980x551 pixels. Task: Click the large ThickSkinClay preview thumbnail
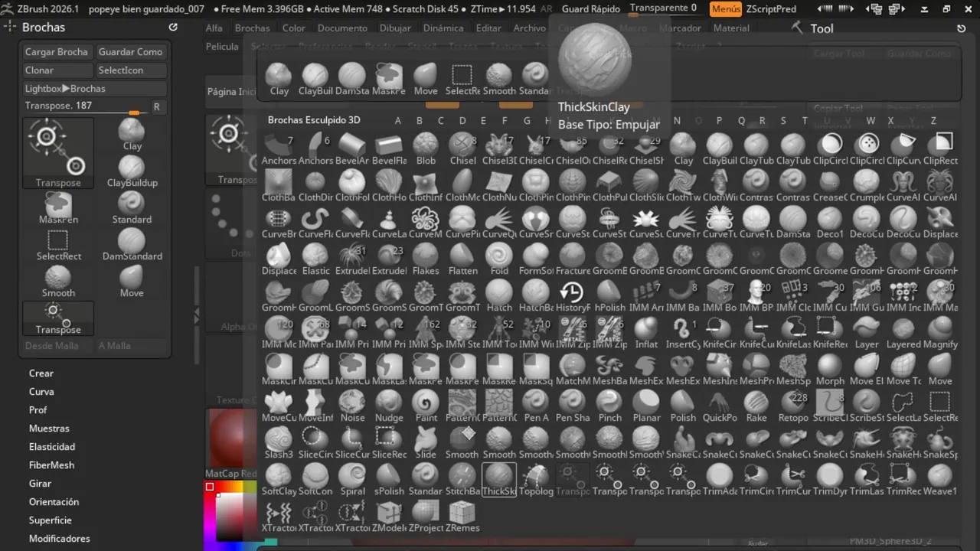pyautogui.click(x=595, y=60)
